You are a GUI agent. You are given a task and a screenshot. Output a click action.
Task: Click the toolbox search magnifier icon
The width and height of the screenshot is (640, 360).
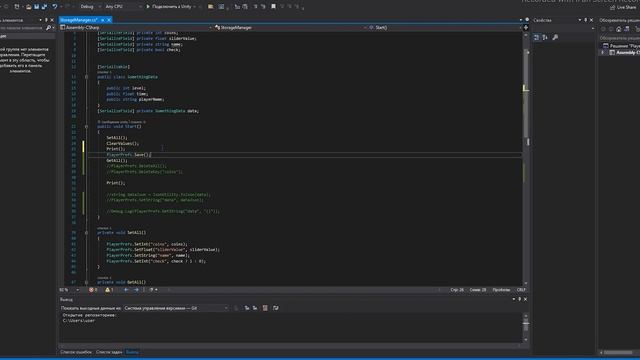(48, 28)
